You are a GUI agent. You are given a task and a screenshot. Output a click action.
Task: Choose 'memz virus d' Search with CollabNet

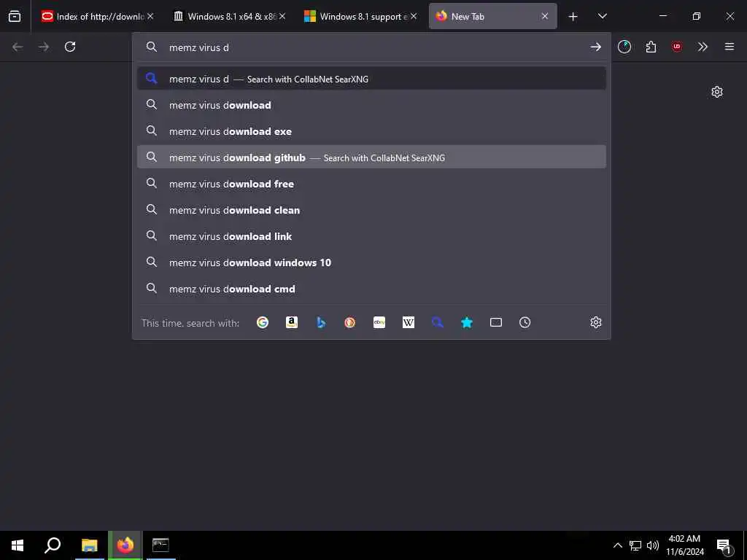coord(371,79)
